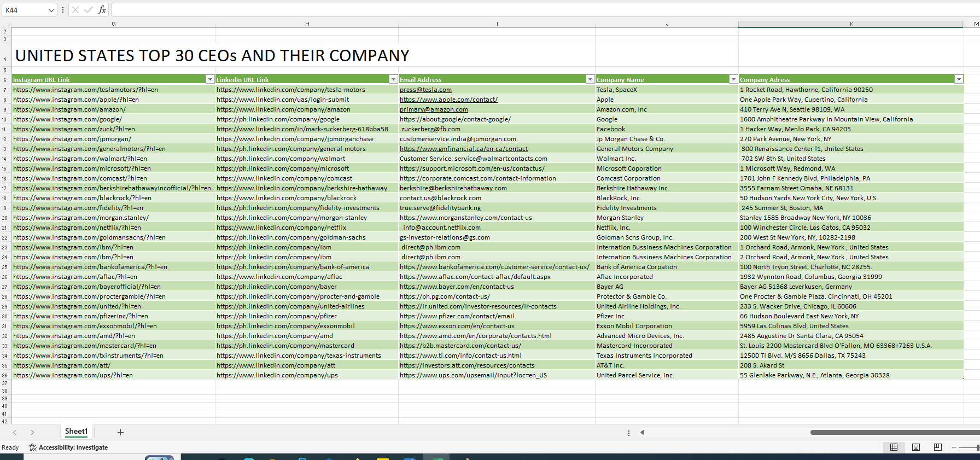
Task: Click next sheet navigation arrow
Action: 32,432
